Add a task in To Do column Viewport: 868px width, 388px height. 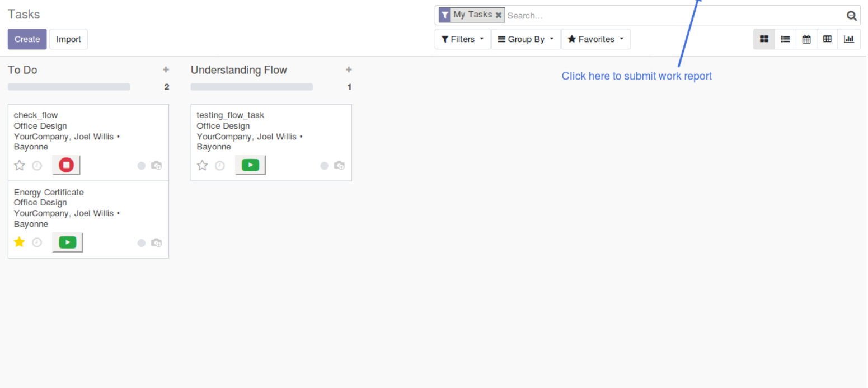coord(166,69)
